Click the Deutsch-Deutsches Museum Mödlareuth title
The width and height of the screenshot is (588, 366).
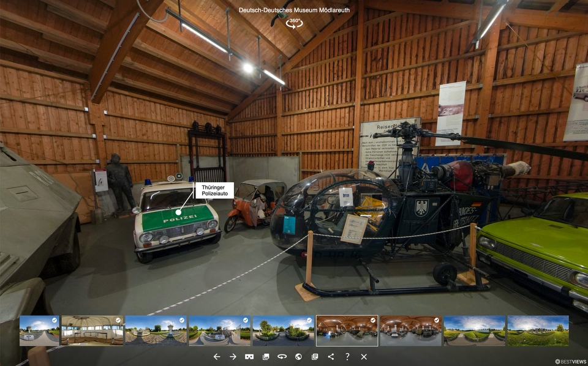click(x=294, y=10)
